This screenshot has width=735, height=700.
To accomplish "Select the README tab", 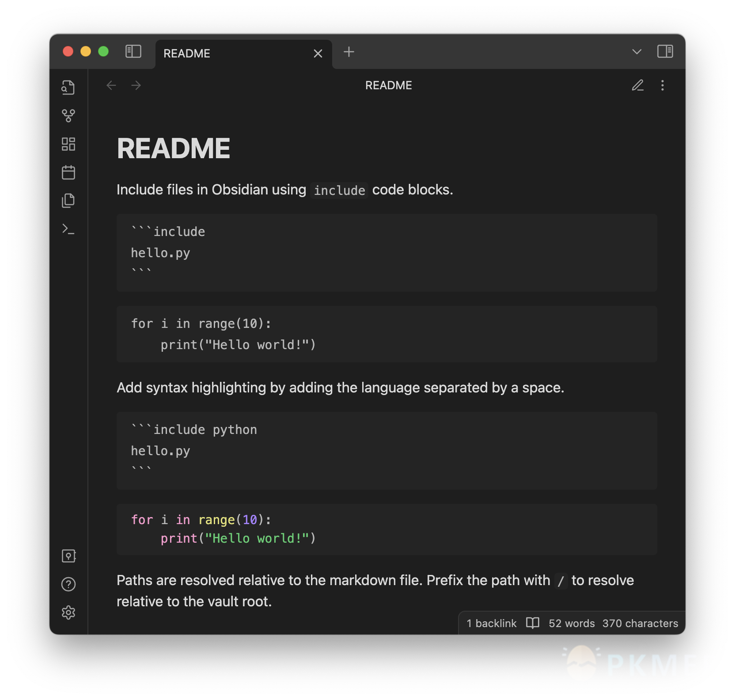I will [243, 54].
